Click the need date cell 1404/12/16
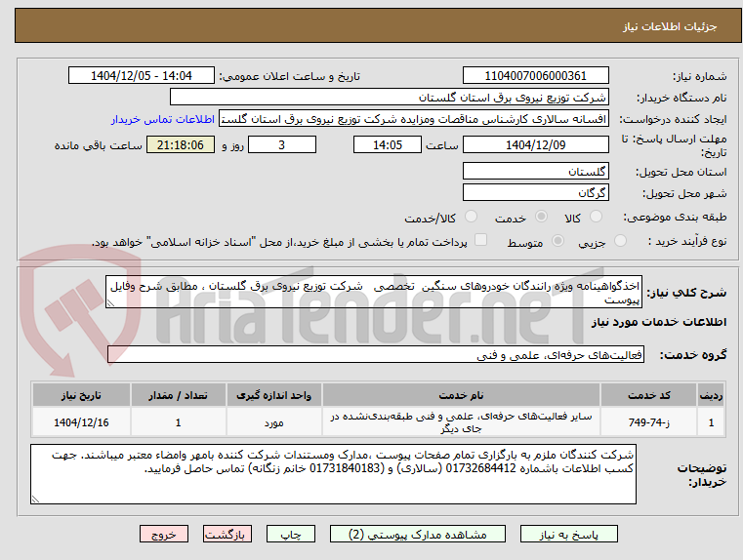Screen dimensions: 743x560 [81, 422]
